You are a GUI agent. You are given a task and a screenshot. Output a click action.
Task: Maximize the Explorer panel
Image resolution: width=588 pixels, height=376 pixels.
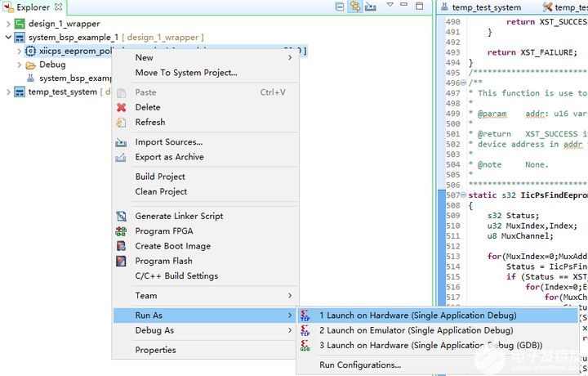420,6
